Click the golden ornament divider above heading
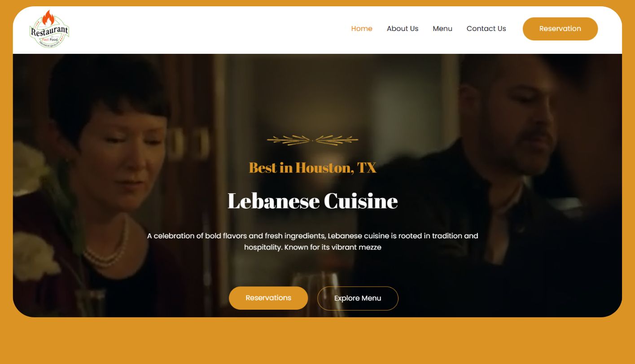This screenshot has height=364, width=635. coord(312,140)
